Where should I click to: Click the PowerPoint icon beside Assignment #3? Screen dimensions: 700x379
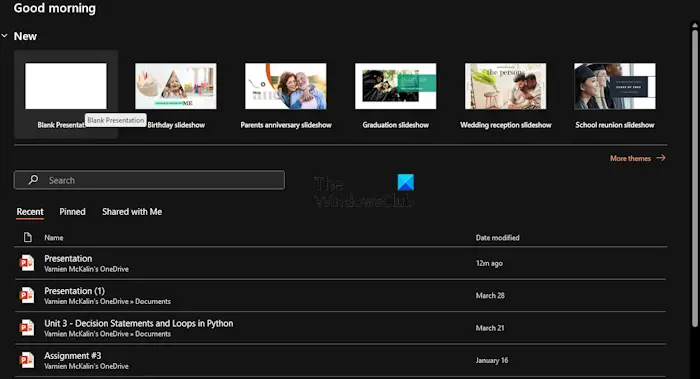click(27, 360)
